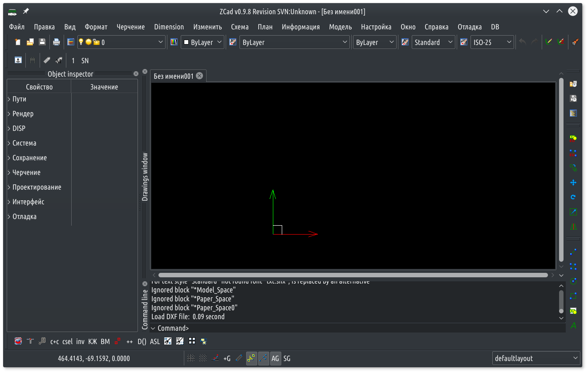The image size is (588, 373).
Task: Select the Move tool with blue arrows
Action: (x=573, y=182)
